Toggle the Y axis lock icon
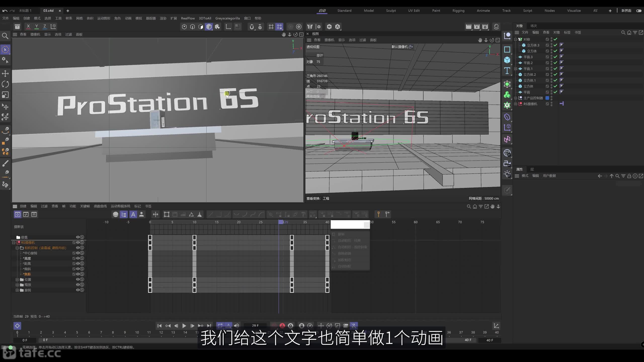This screenshot has height=362, width=644. pos(36,26)
